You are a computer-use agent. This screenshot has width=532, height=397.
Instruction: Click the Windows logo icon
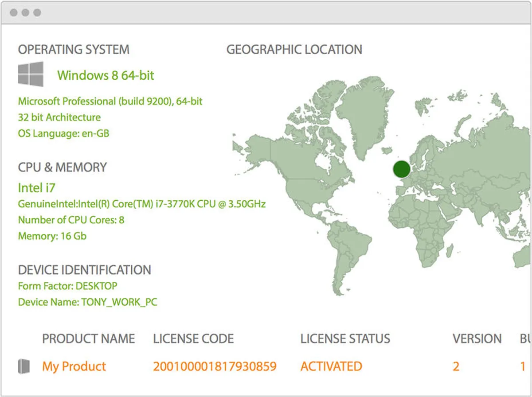click(x=31, y=74)
